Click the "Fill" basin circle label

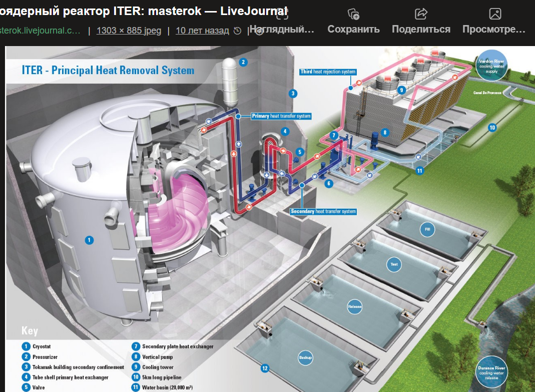click(427, 229)
